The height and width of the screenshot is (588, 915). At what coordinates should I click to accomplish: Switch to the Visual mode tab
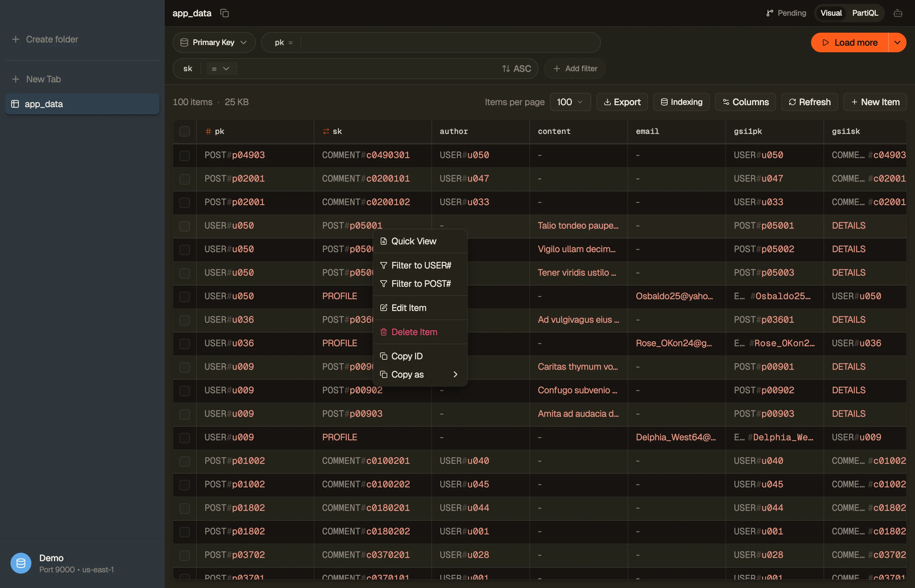(x=831, y=13)
